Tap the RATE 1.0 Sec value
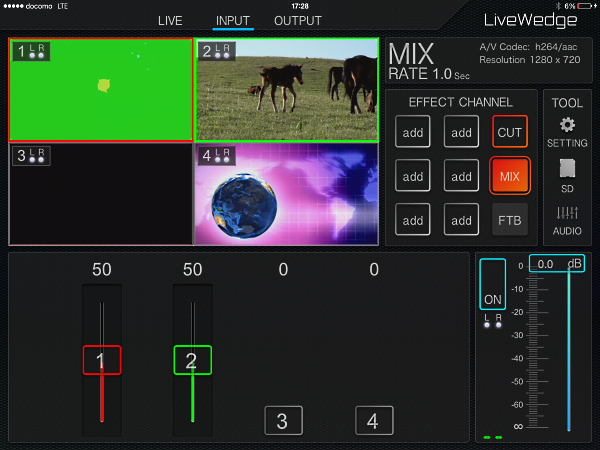 pyautogui.click(x=429, y=74)
